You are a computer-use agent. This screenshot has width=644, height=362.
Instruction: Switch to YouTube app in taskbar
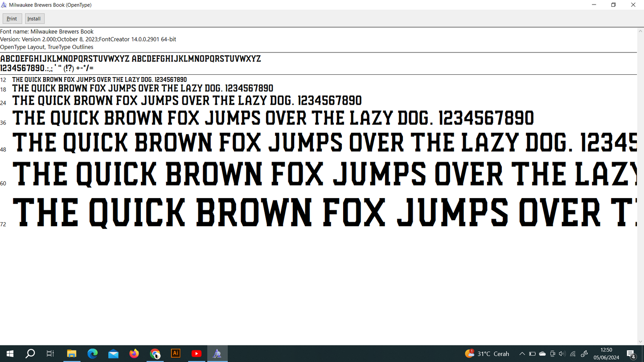point(197,354)
